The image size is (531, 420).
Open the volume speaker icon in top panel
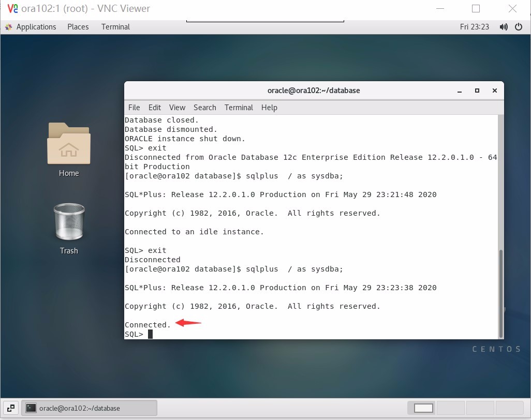coord(504,27)
